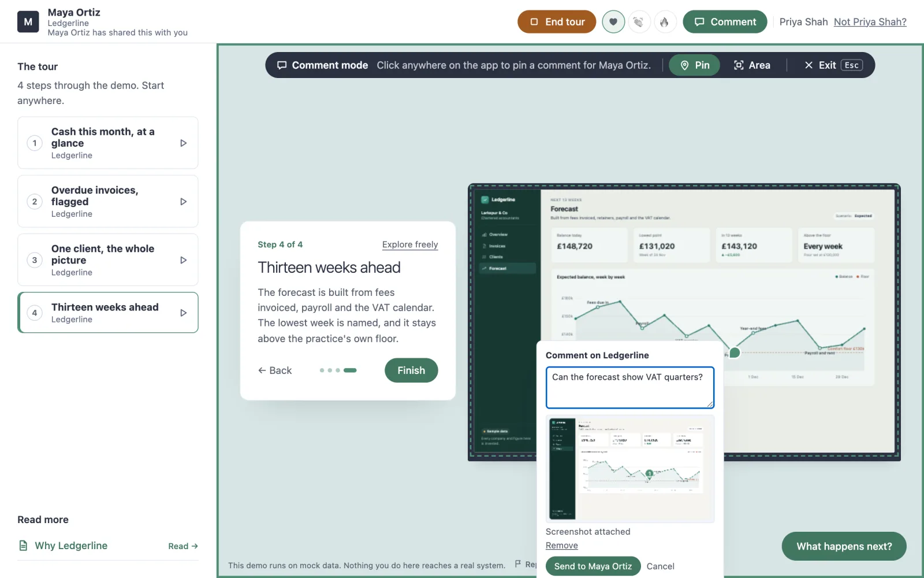Click the 'Every week' card in demo

[x=836, y=245]
